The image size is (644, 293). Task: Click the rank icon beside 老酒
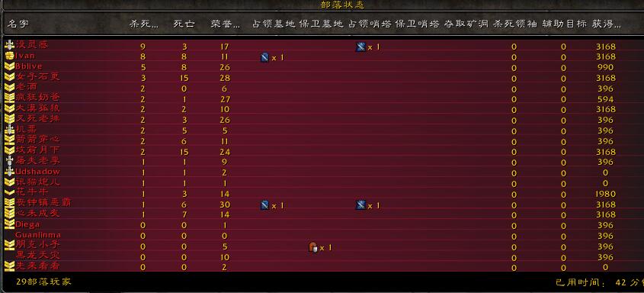tap(9, 87)
